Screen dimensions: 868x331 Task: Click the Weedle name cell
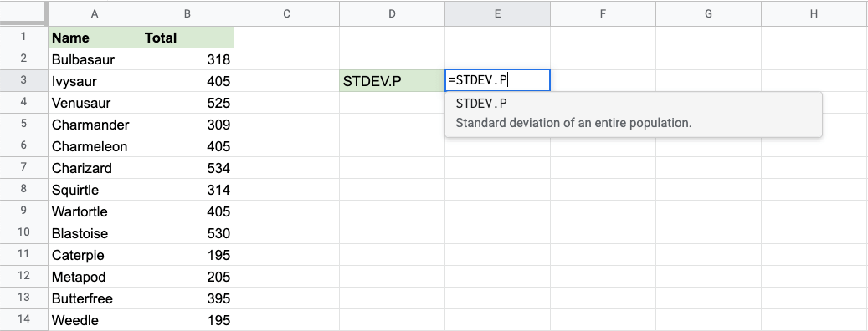tap(95, 320)
